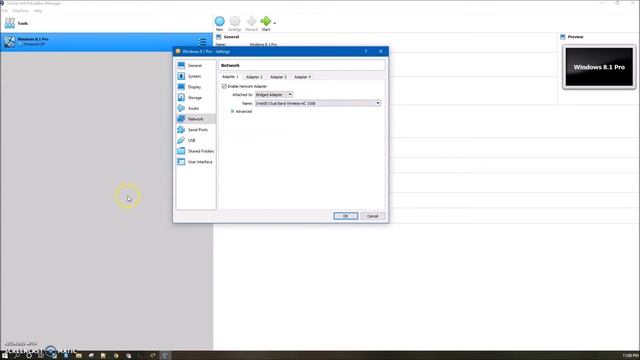Click Preview panel header icon
This screenshot has width=640, height=360.
[x=563, y=37]
